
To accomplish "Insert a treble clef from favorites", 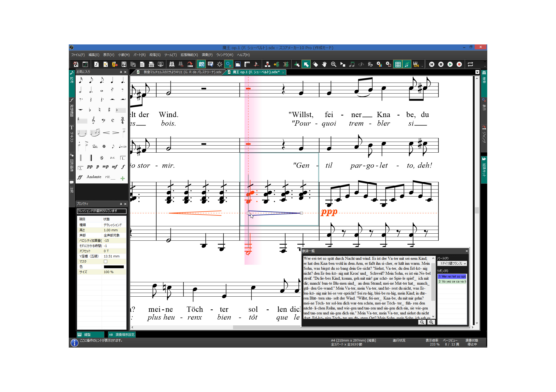I will [x=93, y=120].
